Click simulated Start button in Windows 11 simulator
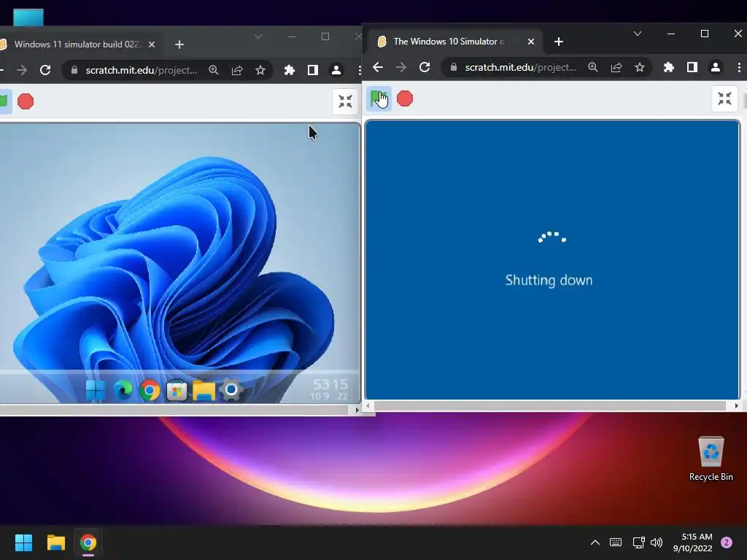The height and width of the screenshot is (560, 747). [x=96, y=390]
